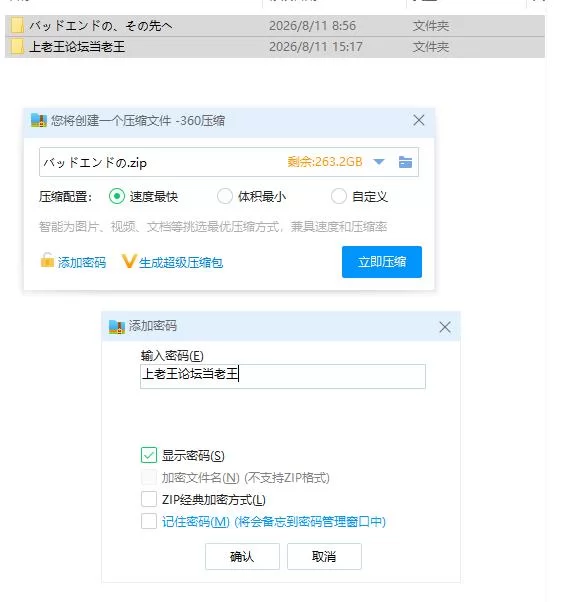Click the 立即压缩 button
The width and height of the screenshot is (579, 602).
[382, 262]
